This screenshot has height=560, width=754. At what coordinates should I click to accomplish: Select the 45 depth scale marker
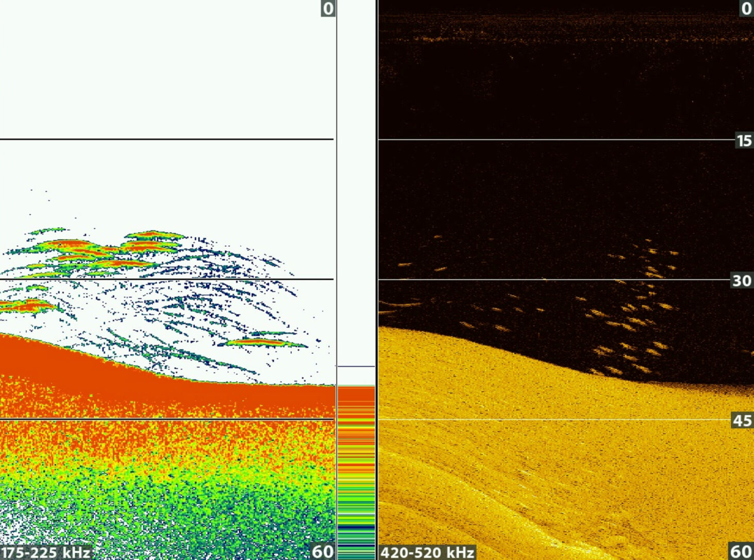(x=742, y=420)
